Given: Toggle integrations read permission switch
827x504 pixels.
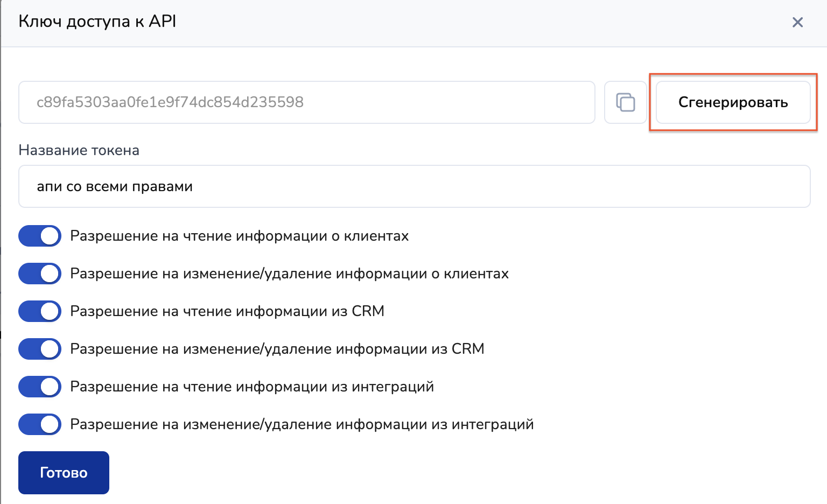Looking at the screenshot, I should [40, 387].
